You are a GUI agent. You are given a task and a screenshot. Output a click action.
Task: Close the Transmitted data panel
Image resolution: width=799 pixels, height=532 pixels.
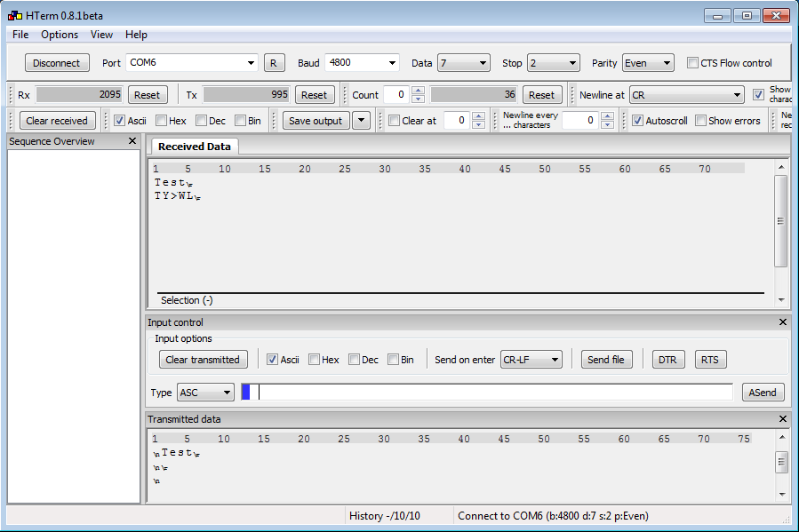point(783,419)
